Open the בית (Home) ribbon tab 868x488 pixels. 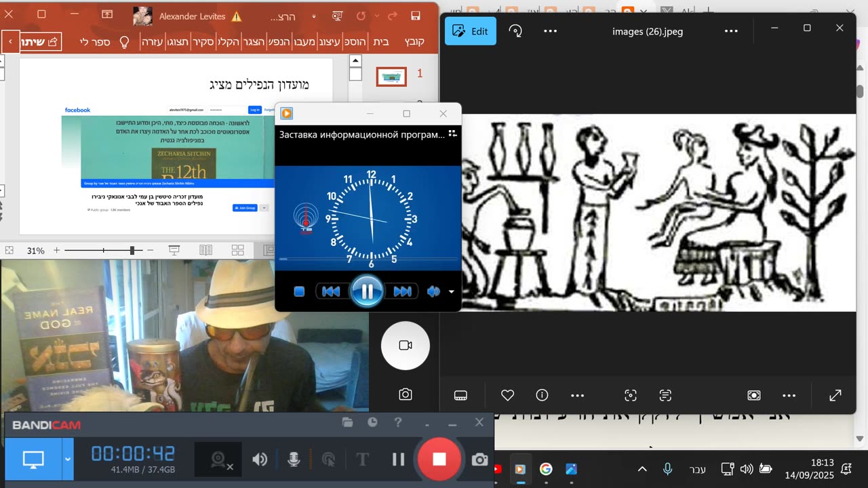[x=381, y=41]
